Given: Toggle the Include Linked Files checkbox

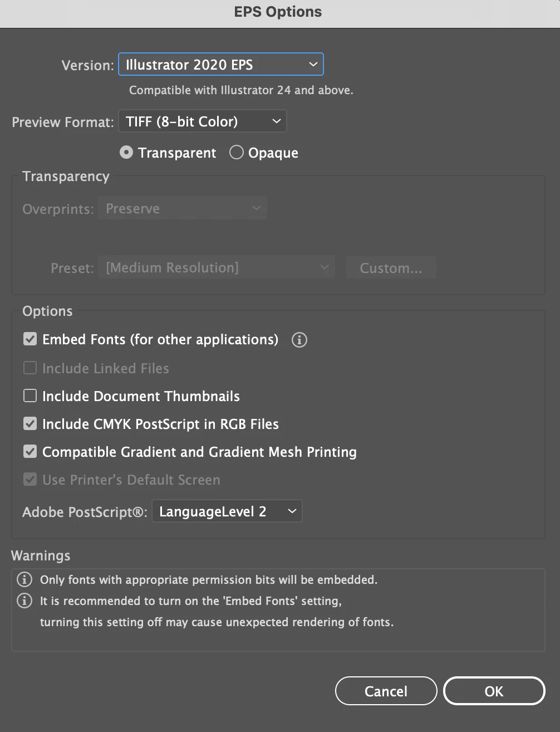Looking at the screenshot, I should click(30, 368).
